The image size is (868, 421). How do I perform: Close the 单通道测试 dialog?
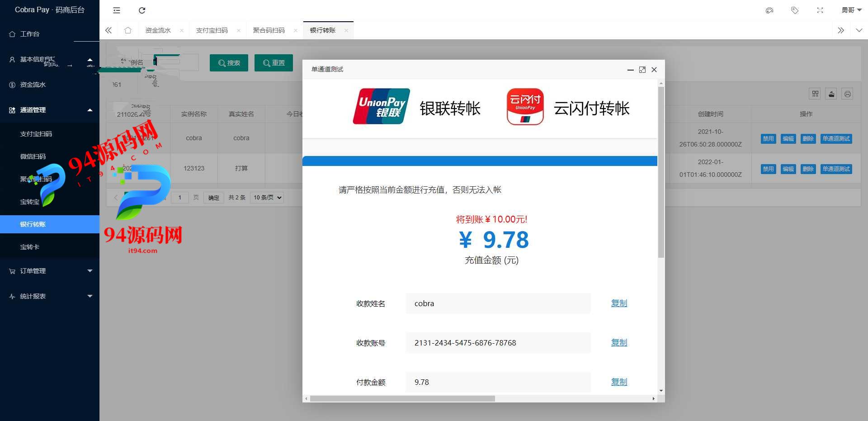[654, 70]
